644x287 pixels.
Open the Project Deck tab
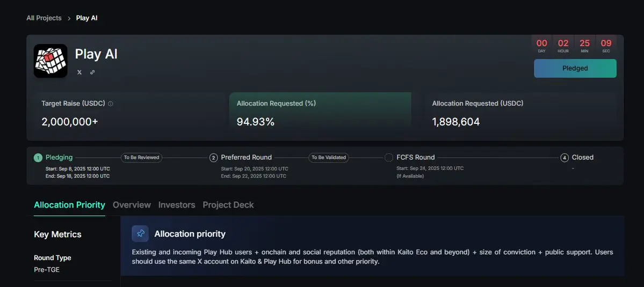(x=228, y=205)
